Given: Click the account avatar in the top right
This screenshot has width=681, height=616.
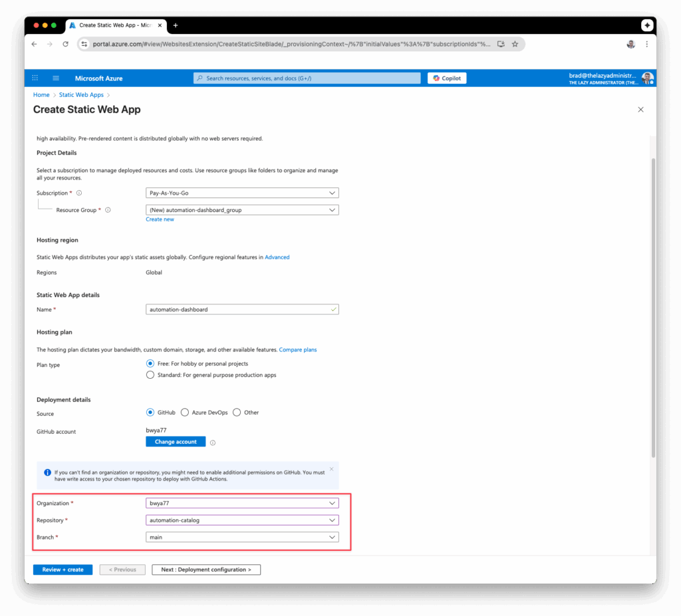Looking at the screenshot, I should (647, 78).
